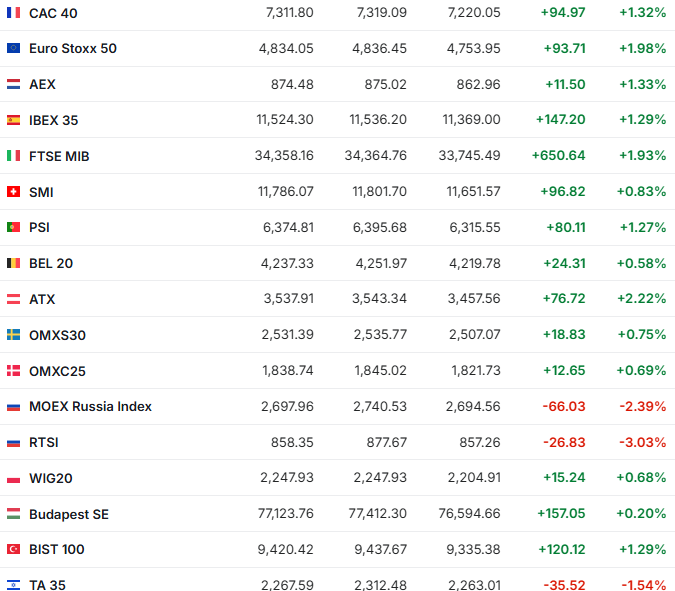This screenshot has width=675, height=591.
Task: Click the France flag icon beside CAC 40
Action: pyautogui.click(x=13, y=13)
